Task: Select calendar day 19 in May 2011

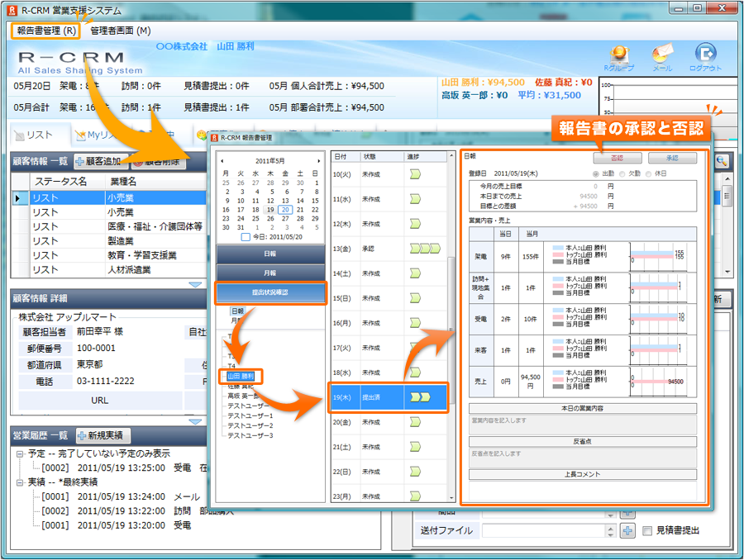Action: click(270, 210)
